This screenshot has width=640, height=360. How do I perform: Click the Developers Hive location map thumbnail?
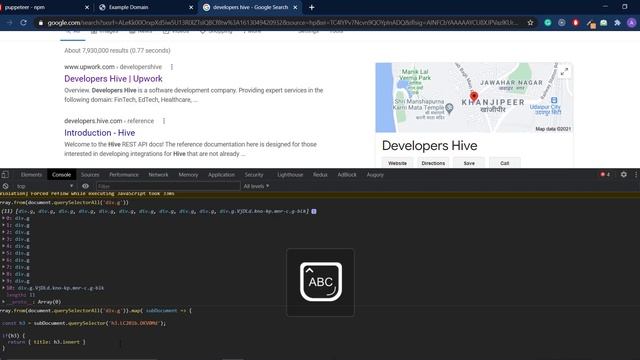click(x=474, y=98)
